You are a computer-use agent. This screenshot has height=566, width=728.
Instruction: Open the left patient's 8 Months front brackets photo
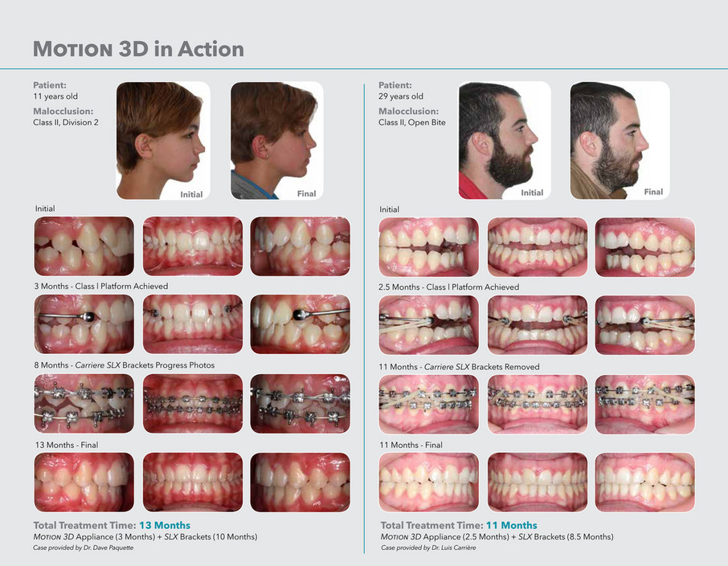[x=193, y=404]
